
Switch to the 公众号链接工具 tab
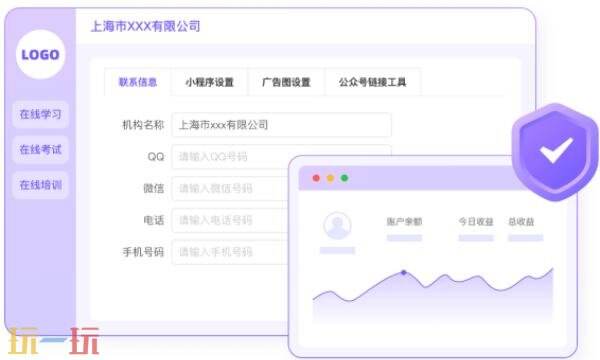tap(372, 82)
